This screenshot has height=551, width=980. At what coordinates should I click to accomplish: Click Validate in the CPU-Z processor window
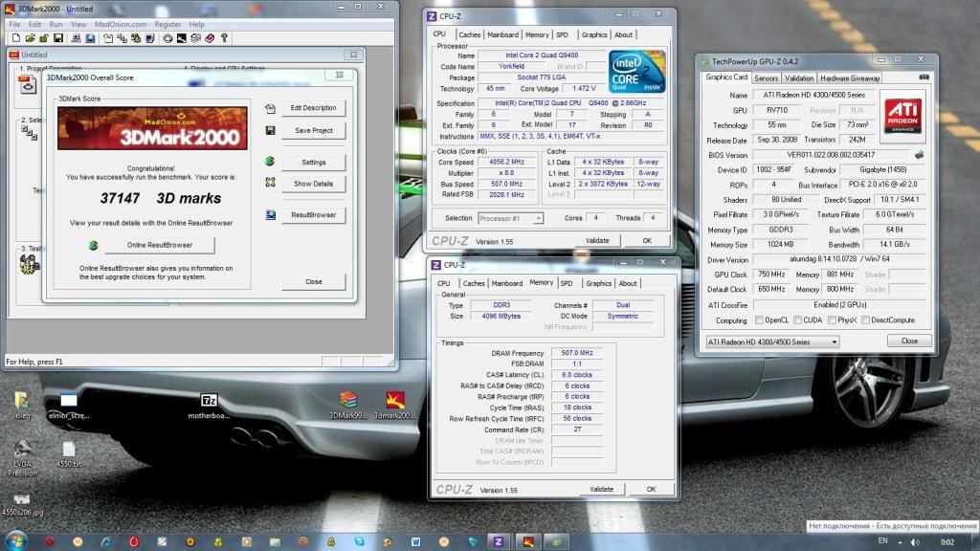coord(597,240)
